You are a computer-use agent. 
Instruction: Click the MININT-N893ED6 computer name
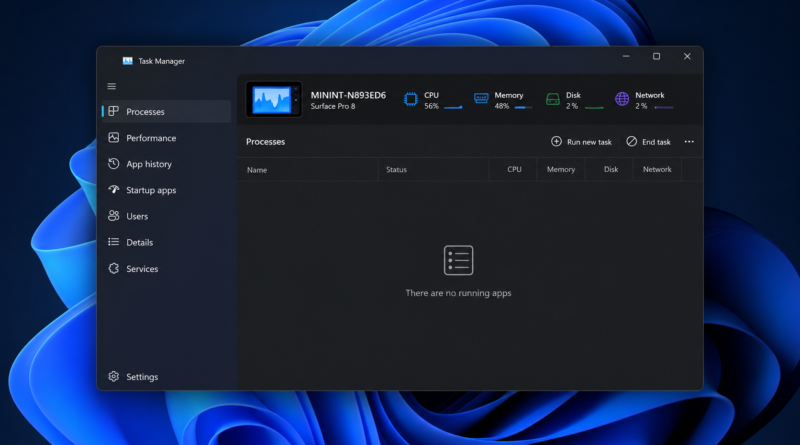[x=348, y=95]
